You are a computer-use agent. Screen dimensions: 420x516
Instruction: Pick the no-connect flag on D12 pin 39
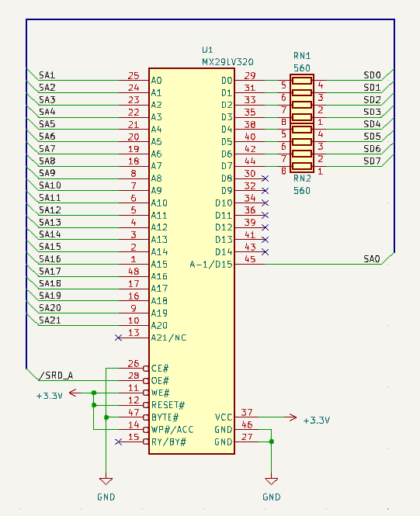coord(266,227)
